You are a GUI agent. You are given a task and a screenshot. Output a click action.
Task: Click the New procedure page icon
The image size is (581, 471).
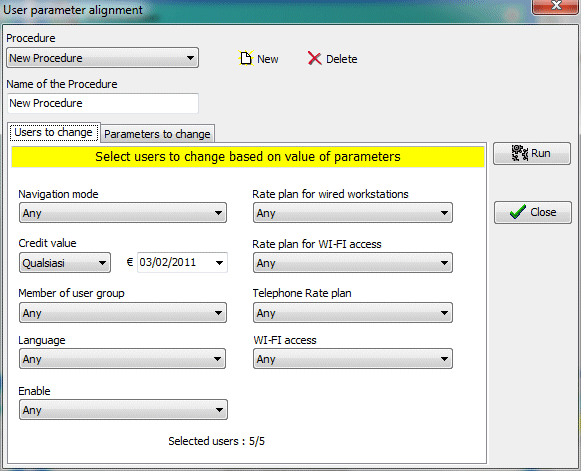[246, 59]
